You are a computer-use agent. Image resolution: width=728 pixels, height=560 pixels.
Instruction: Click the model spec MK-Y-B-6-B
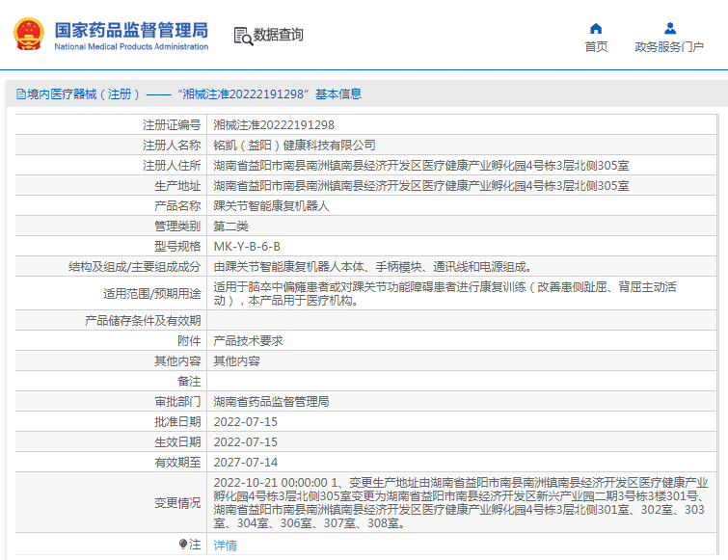(247, 247)
